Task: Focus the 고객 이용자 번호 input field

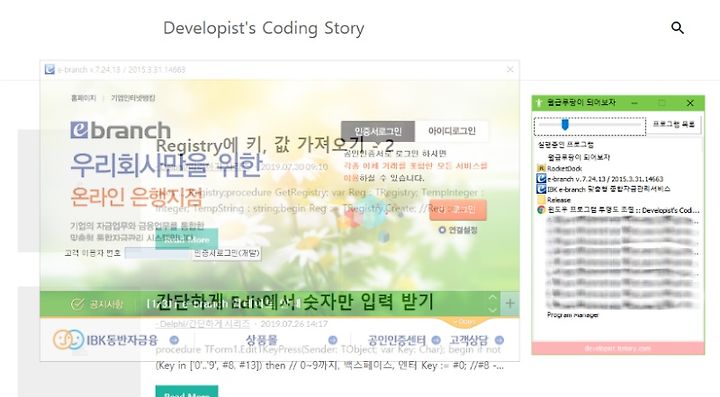Action: [158, 253]
